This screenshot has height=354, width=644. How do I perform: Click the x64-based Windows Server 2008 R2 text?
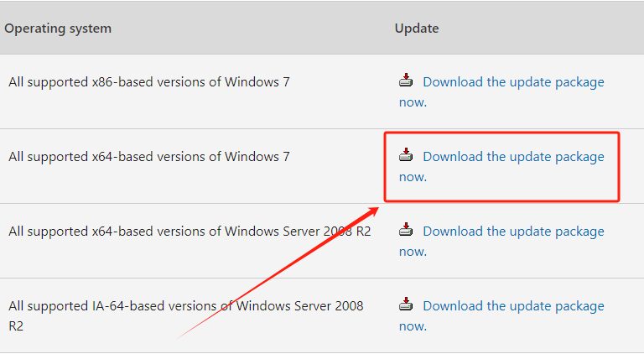point(190,231)
